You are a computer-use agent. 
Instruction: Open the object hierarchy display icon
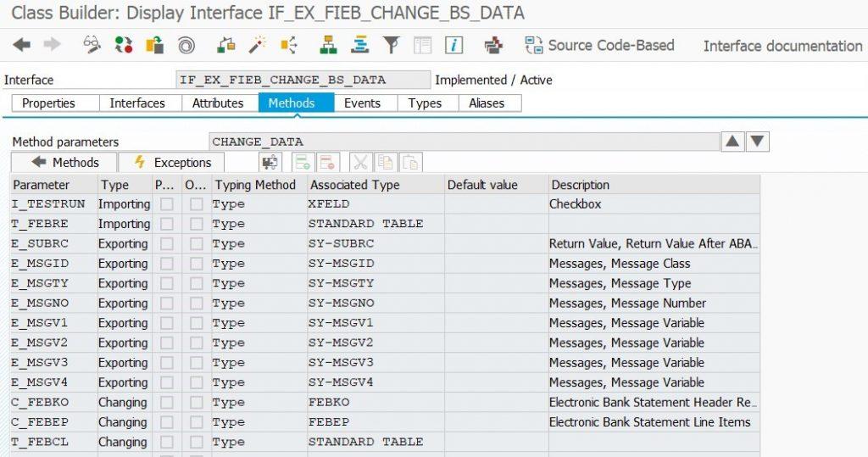[x=328, y=44]
